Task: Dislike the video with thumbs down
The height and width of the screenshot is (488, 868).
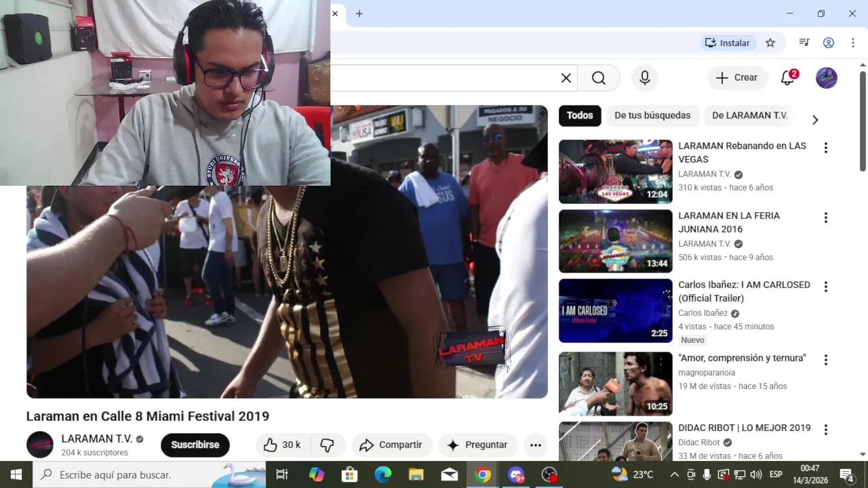Action: click(328, 445)
